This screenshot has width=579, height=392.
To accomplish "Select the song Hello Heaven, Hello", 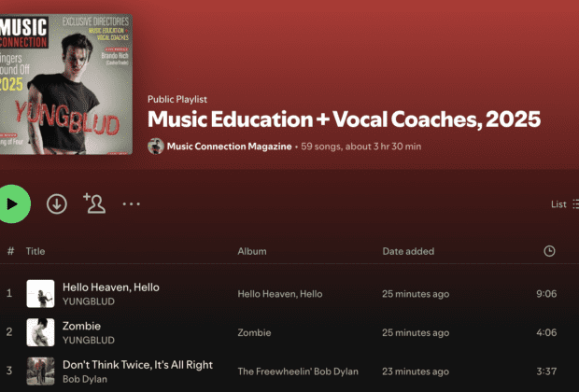I will 111,287.
